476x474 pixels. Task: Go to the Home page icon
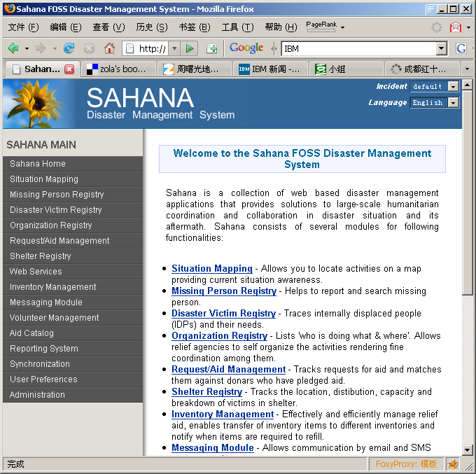point(109,48)
